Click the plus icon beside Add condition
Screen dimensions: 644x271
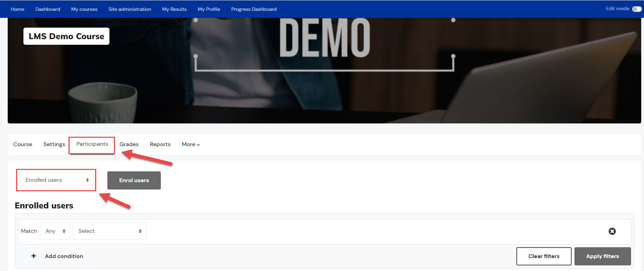(x=34, y=256)
